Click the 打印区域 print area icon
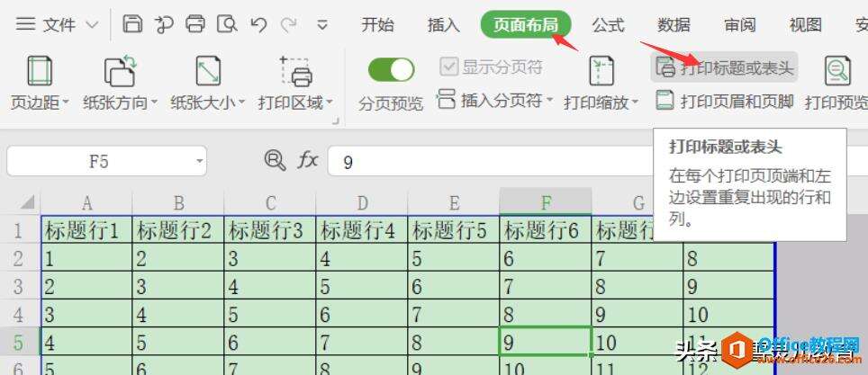The width and height of the screenshot is (868, 375). point(295,71)
